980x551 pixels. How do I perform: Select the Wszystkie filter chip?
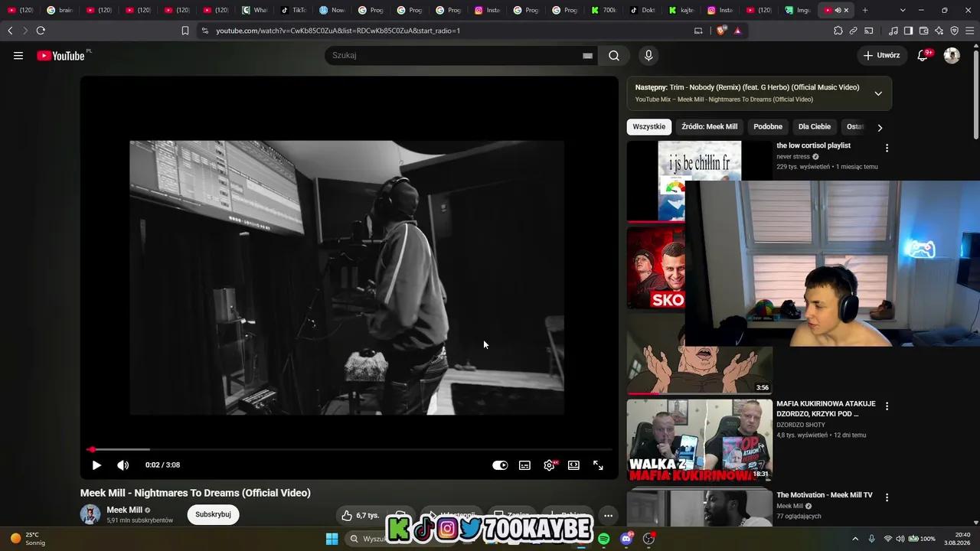tap(649, 127)
